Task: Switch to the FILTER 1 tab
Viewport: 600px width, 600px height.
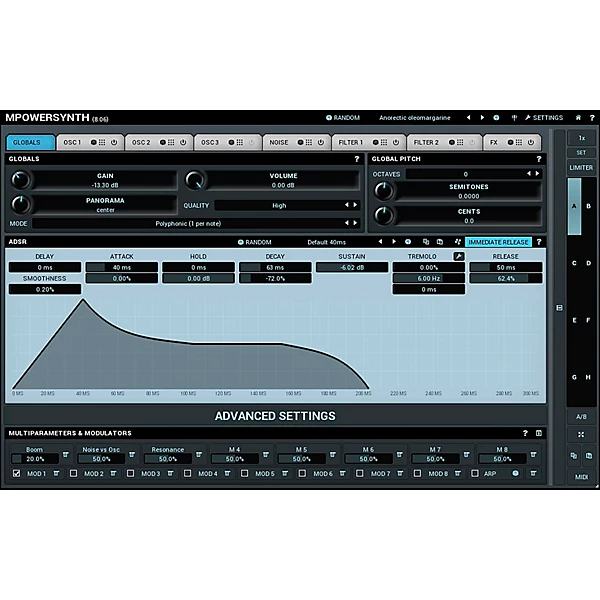Action: click(350, 142)
